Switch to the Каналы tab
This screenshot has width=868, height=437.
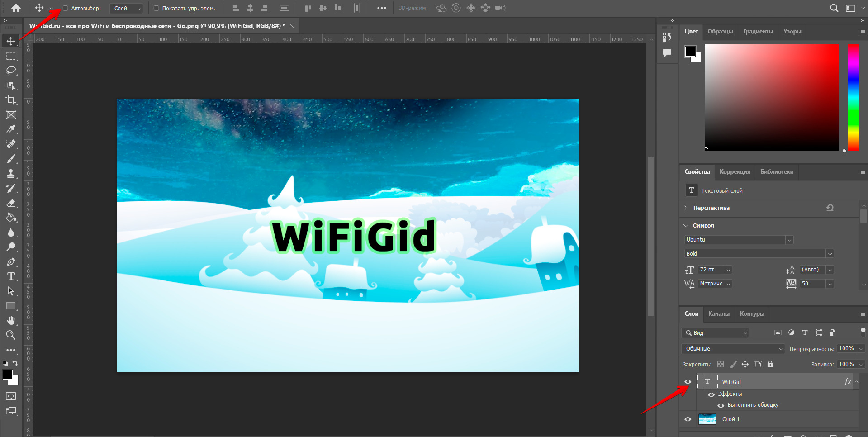tap(719, 314)
